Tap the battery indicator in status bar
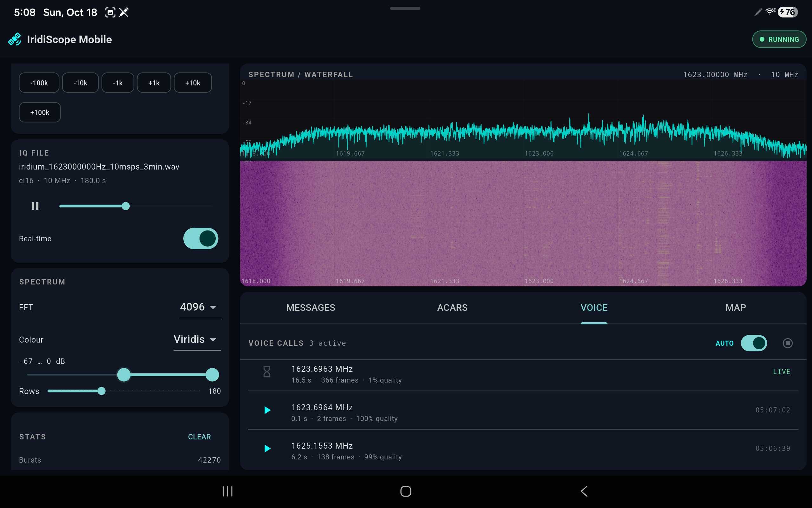This screenshot has height=508, width=812. (787, 12)
